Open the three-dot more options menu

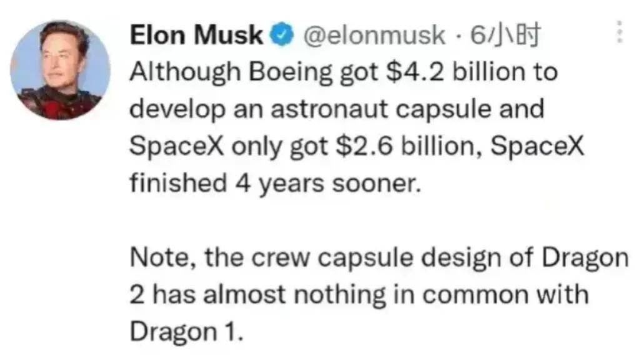coord(620,32)
